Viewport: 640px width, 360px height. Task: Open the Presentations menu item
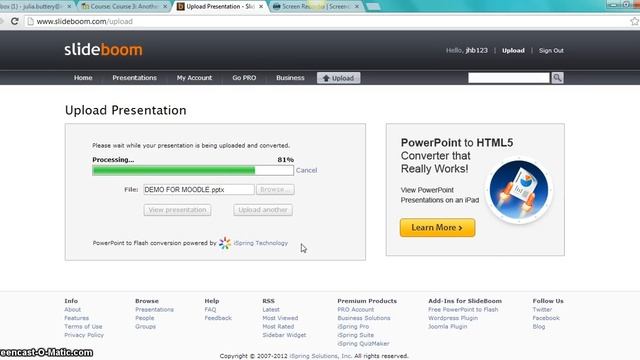coord(134,78)
